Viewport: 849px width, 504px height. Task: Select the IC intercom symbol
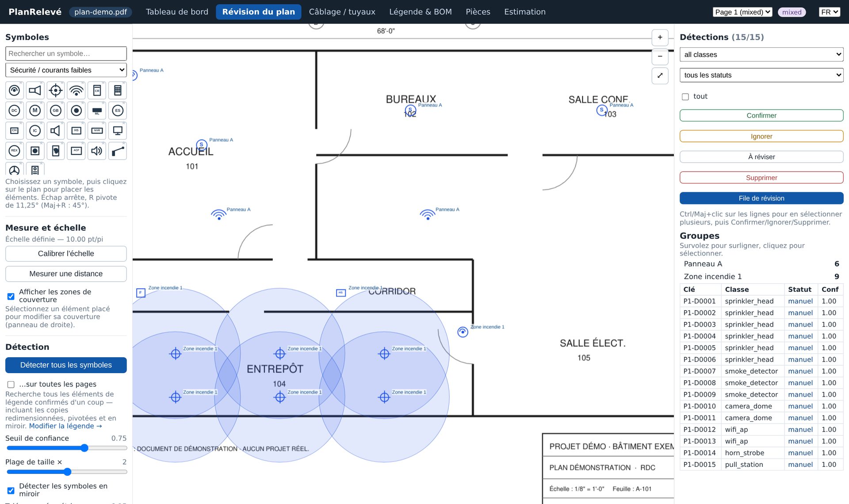coord(35,131)
